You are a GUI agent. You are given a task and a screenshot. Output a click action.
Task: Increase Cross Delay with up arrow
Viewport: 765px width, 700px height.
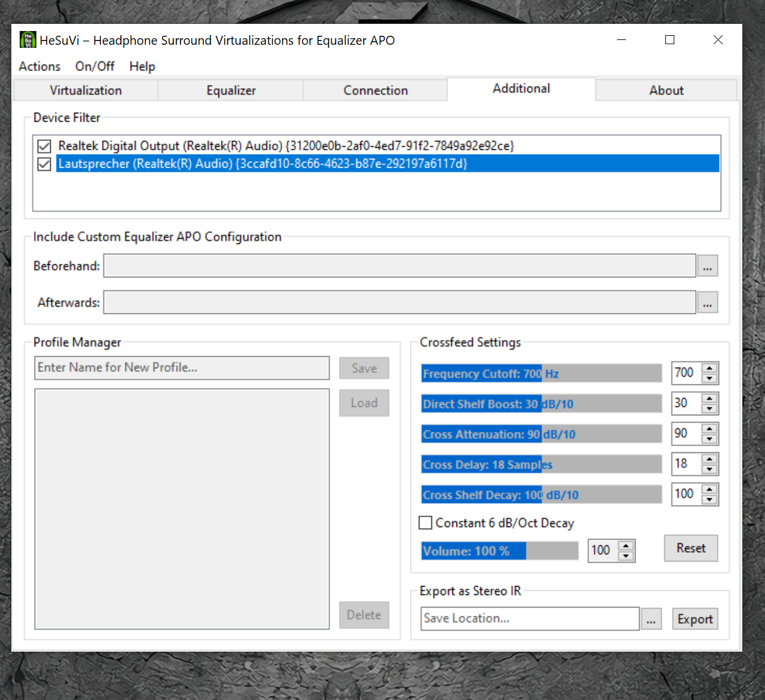coord(710,459)
